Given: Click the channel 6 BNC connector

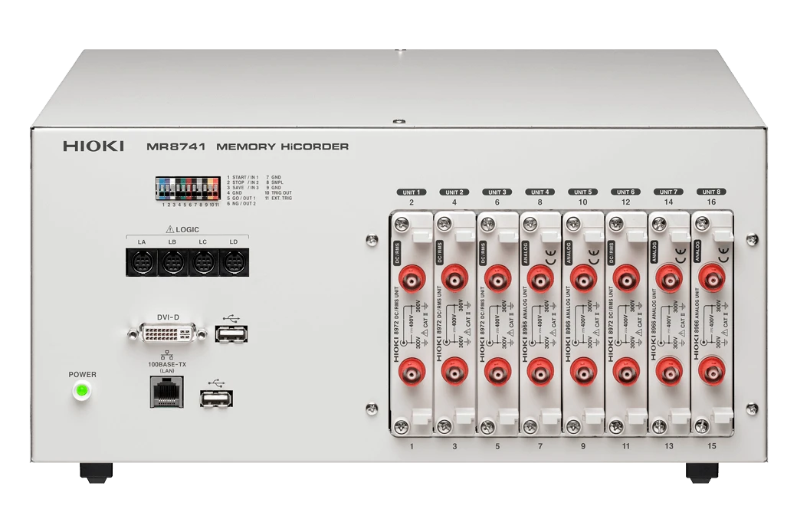Looking at the screenshot, I should 497,277.
